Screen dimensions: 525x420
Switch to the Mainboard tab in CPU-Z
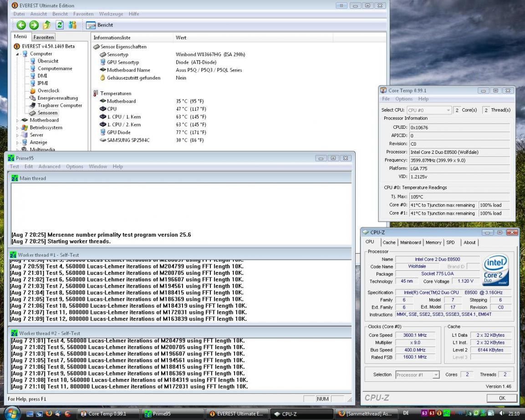click(x=411, y=243)
